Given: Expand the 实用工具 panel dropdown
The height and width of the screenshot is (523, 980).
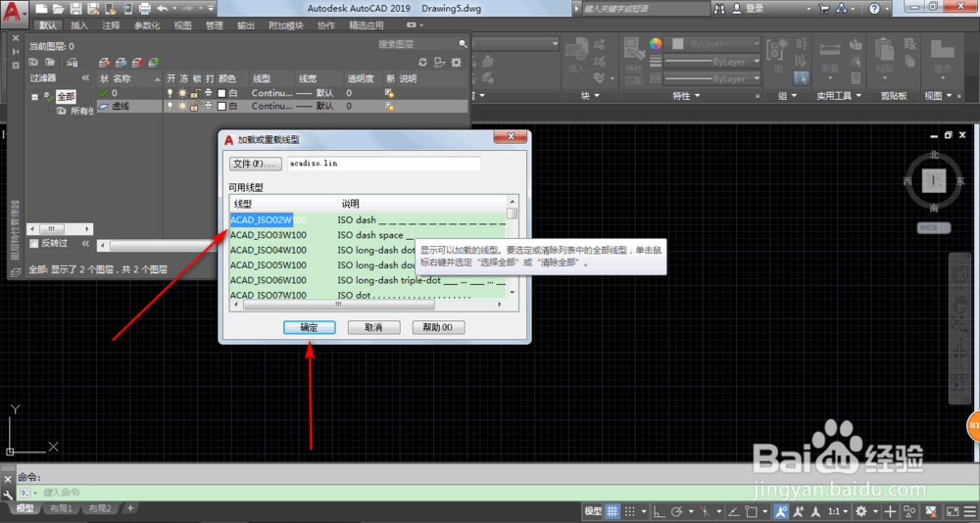Looking at the screenshot, I should click(839, 96).
